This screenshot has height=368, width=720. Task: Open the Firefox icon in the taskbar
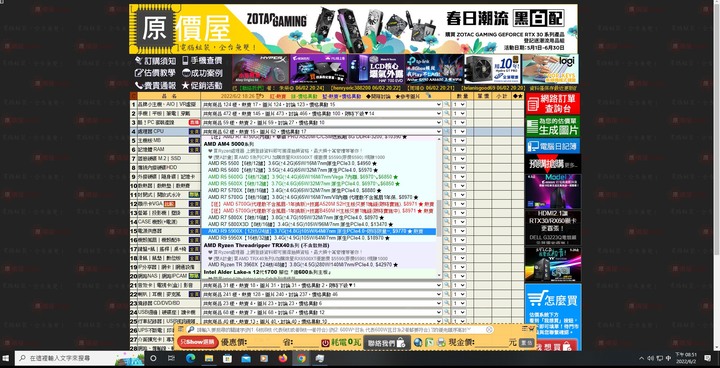(283, 358)
